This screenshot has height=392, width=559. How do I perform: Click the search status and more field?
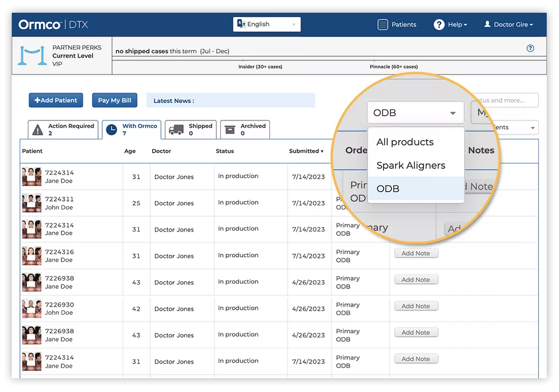click(506, 100)
